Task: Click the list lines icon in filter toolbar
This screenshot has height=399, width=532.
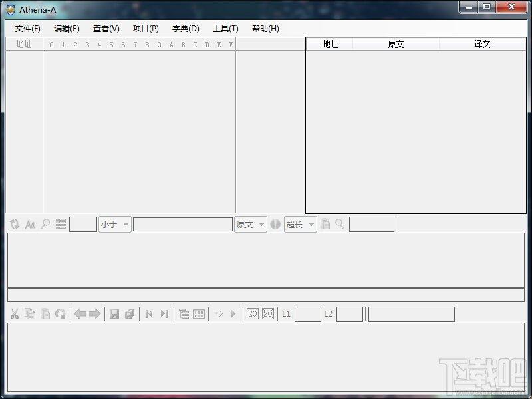Action: point(61,224)
